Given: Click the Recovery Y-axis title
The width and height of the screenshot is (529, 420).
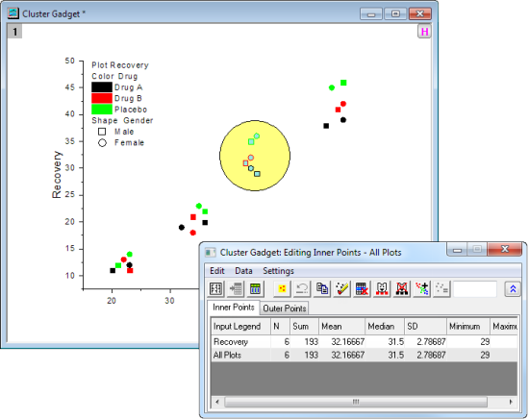Looking at the screenshot, I should (57, 175).
